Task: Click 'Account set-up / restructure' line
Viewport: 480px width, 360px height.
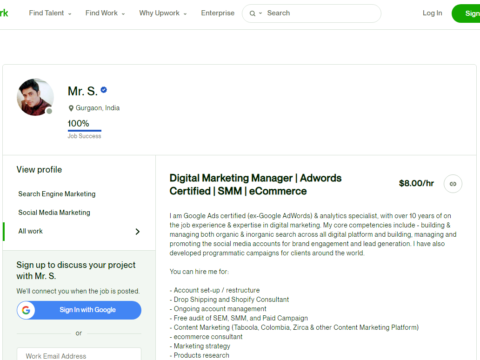Action: [x=215, y=290]
